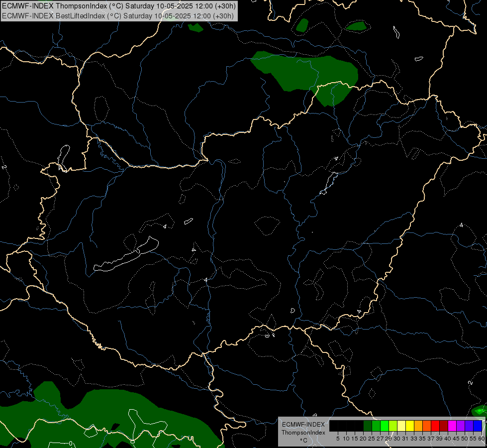Click legend tick value '45'

(456, 439)
